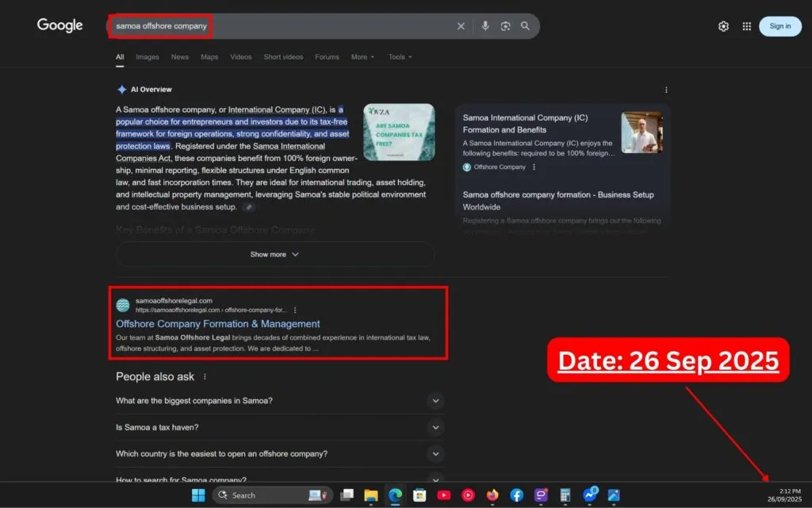The height and width of the screenshot is (508, 812).
Task: Open Windows Start menu
Action: (198, 495)
